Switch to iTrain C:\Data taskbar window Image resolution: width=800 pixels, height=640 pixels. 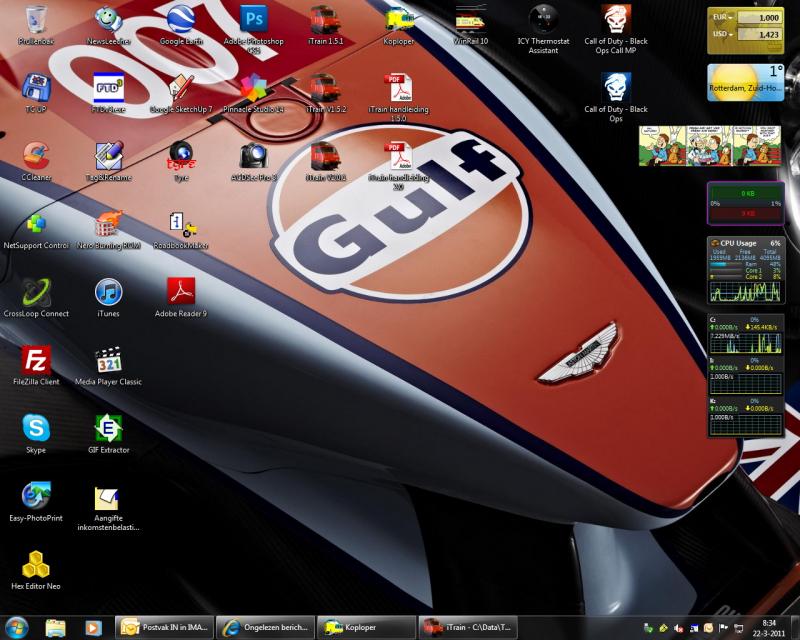pyautogui.click(x=467, y=627)
